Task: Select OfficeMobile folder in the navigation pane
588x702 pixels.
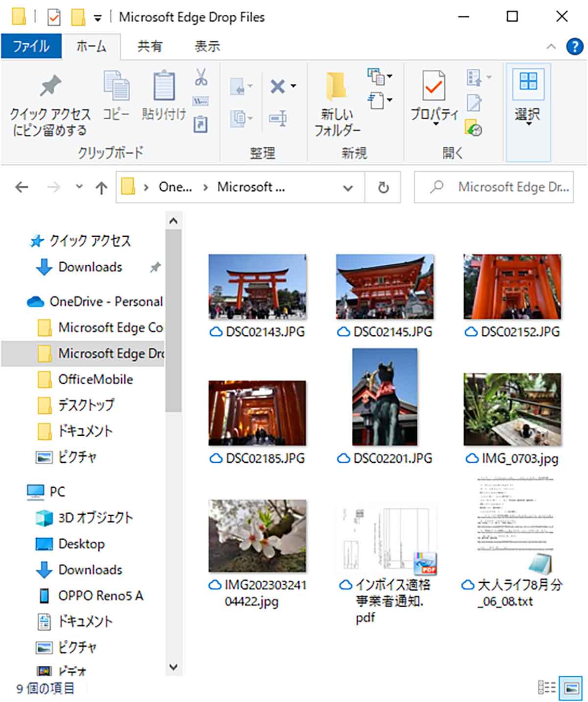Action: point(96,379)
